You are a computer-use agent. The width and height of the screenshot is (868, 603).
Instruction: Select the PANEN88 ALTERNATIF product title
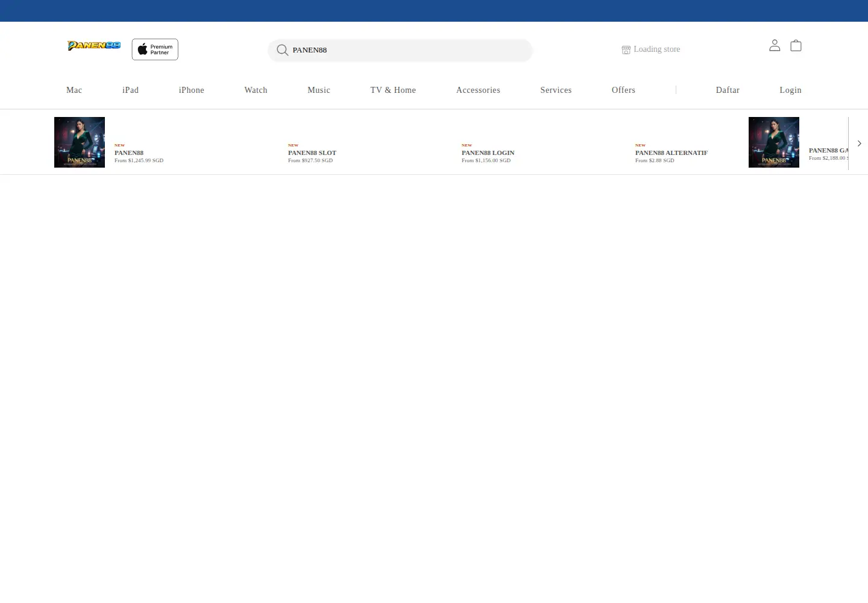point(671,153)
